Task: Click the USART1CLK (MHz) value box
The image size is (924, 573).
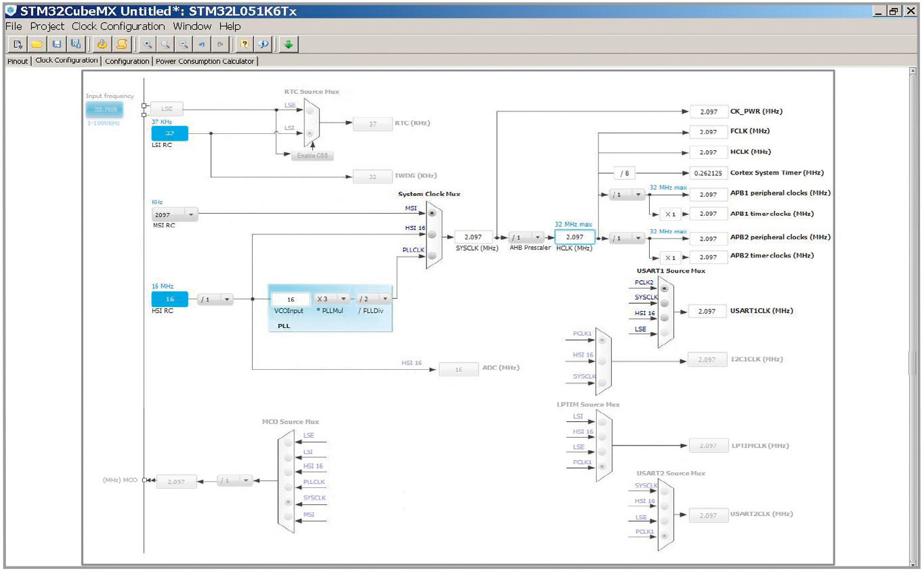Action: tap(707, 312)
